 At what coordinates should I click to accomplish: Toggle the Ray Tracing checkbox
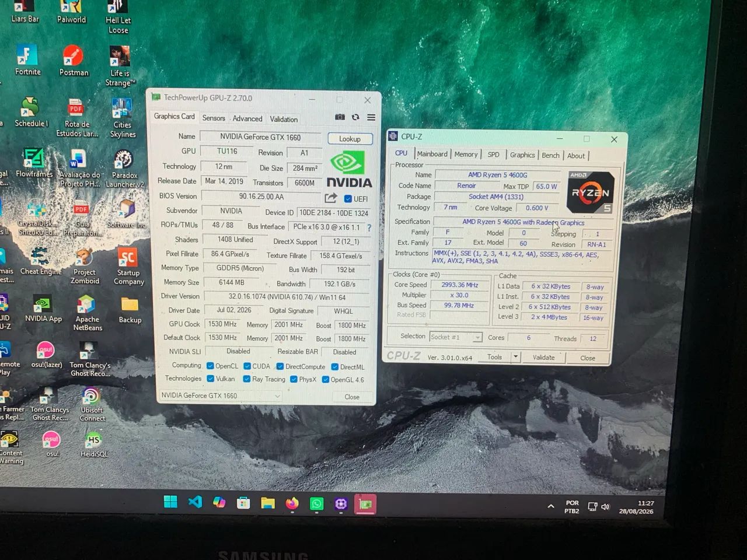point(246,379)
